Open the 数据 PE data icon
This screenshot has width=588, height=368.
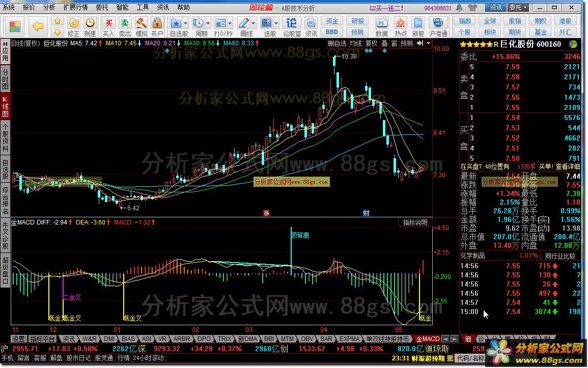(382, 26)
